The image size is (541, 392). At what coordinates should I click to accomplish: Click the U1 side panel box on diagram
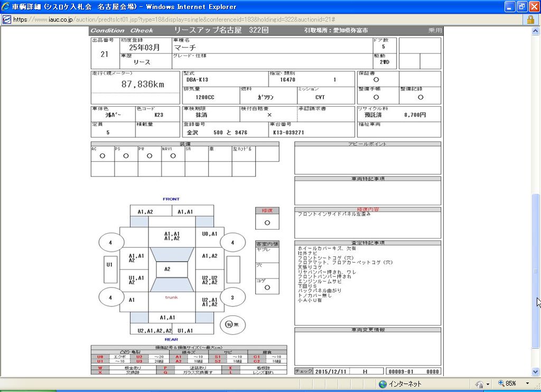[x=109, y=265]
